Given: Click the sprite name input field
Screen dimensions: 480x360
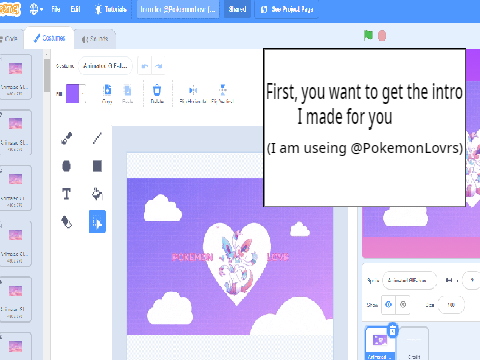Looking at the screenshot, I should pos(409,280).
